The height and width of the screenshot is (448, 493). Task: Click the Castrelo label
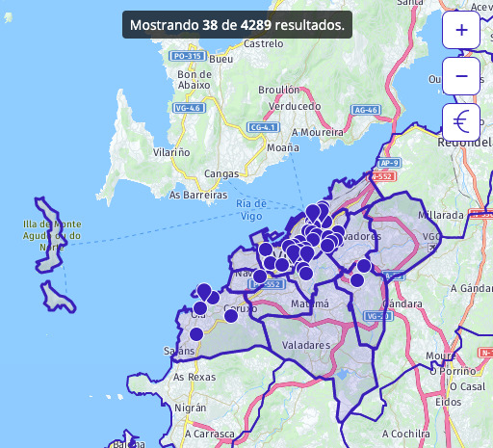(x=264, y=43)
